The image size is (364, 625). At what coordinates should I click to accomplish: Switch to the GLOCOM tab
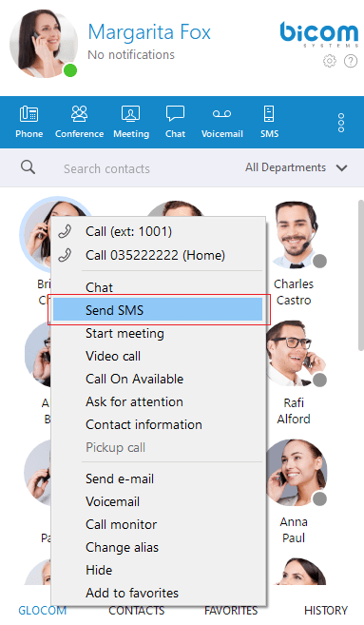42,610
